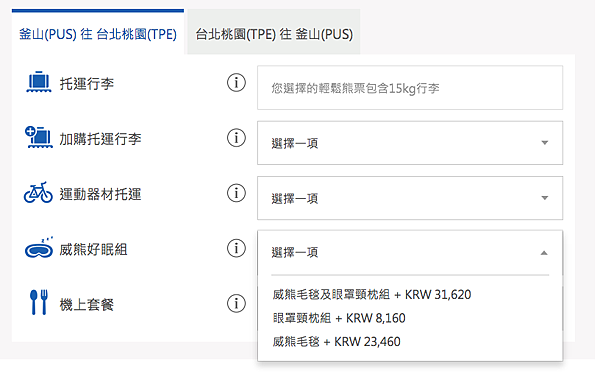Switch to 台北桃園(TPE) 往 釜山(PUS) tab

tap(274, 34)
